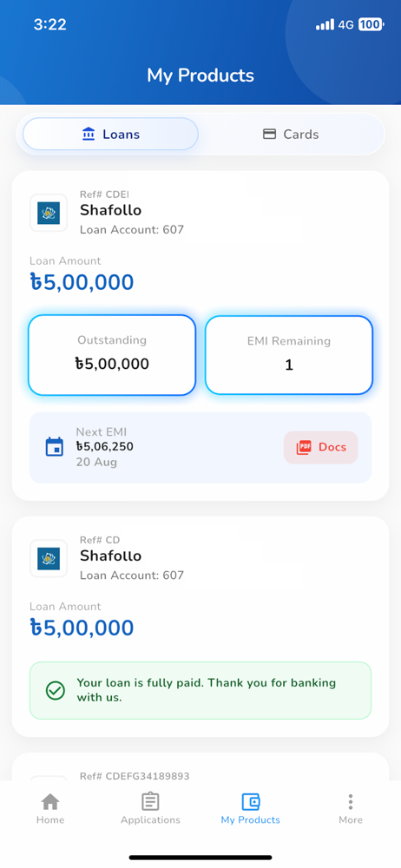
Task: Open loan card Ref# CDEFG34189893
Action: click(200, 766)
